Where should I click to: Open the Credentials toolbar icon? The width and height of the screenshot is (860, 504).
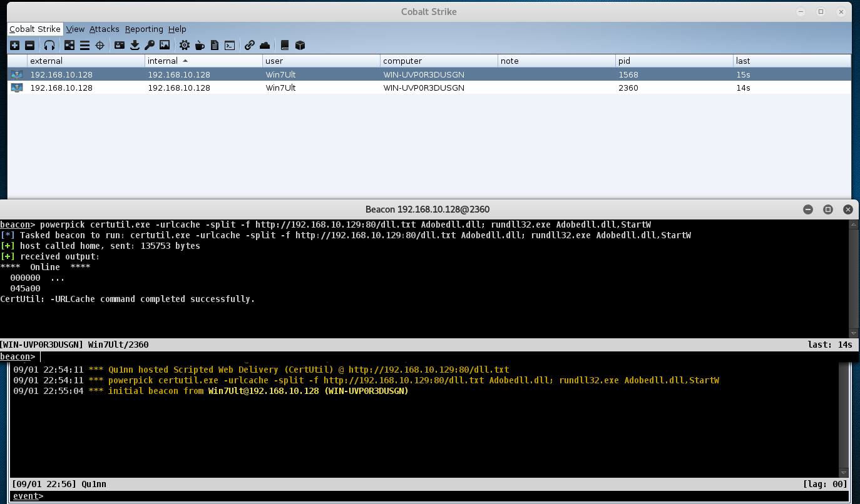(120, 45)
